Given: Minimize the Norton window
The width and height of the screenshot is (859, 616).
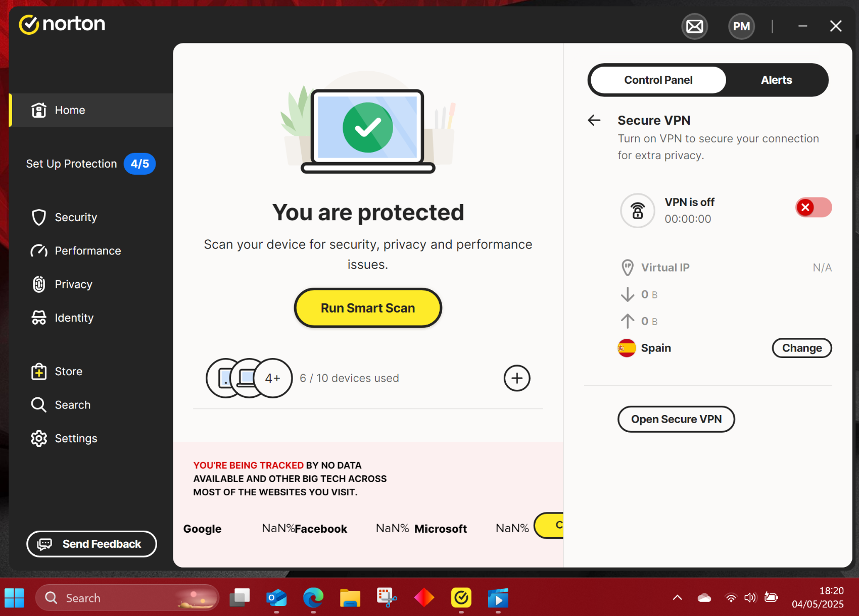Looking at the screenshot, I should [x=802, y=26].
